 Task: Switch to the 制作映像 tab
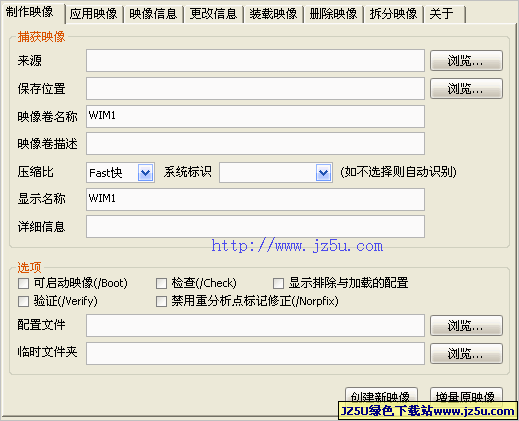[32, 12]
